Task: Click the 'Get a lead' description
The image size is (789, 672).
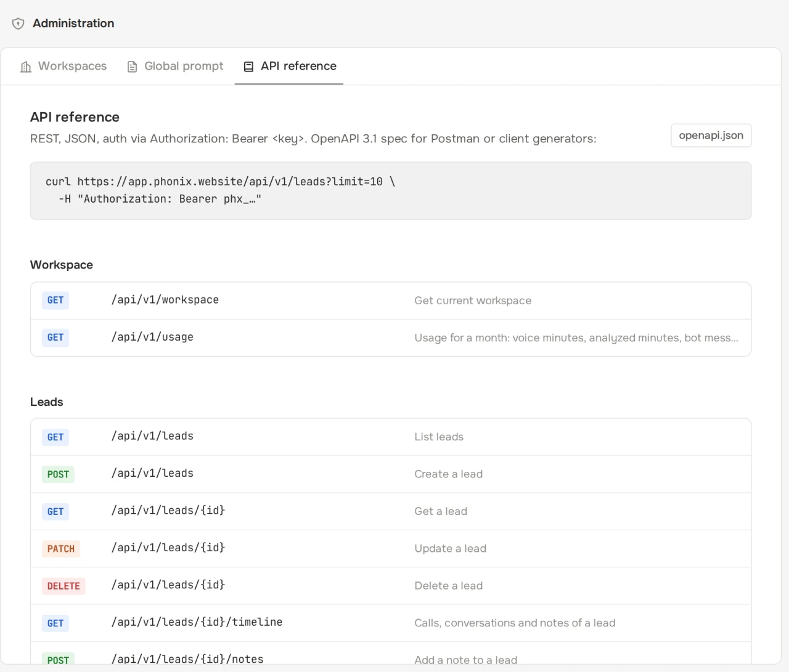Action: (x=441, y=511)
